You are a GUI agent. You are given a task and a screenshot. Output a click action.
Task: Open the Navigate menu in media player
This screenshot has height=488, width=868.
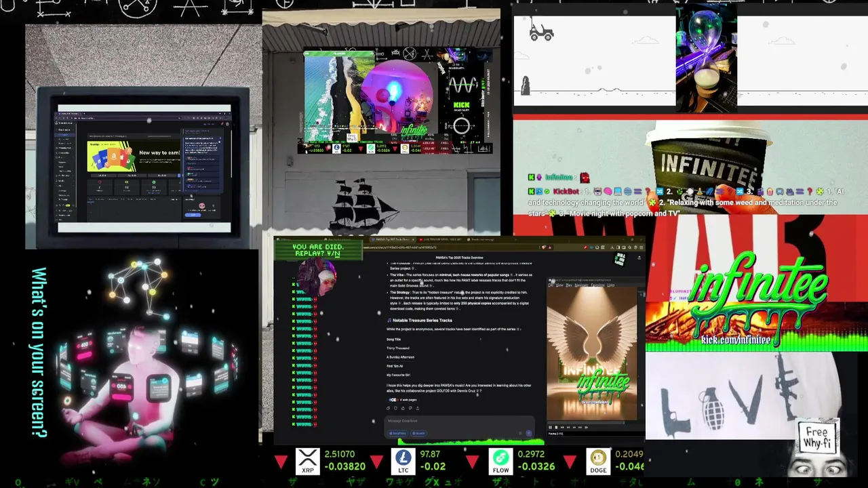click(x=581, y=285)
